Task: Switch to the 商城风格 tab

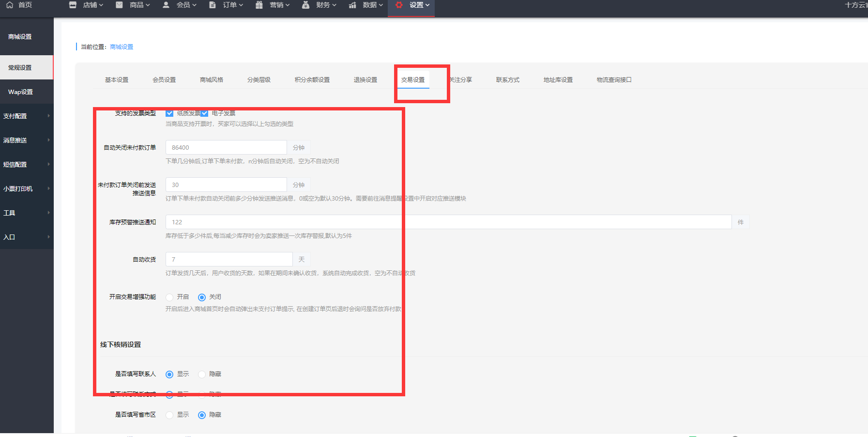Action: 212,80
